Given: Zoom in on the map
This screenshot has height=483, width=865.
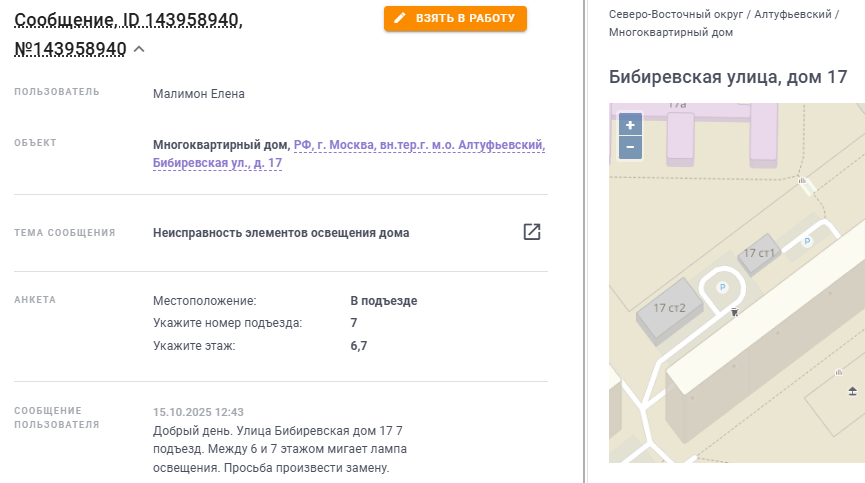Looking at the screenshot, I should [630, 126].
